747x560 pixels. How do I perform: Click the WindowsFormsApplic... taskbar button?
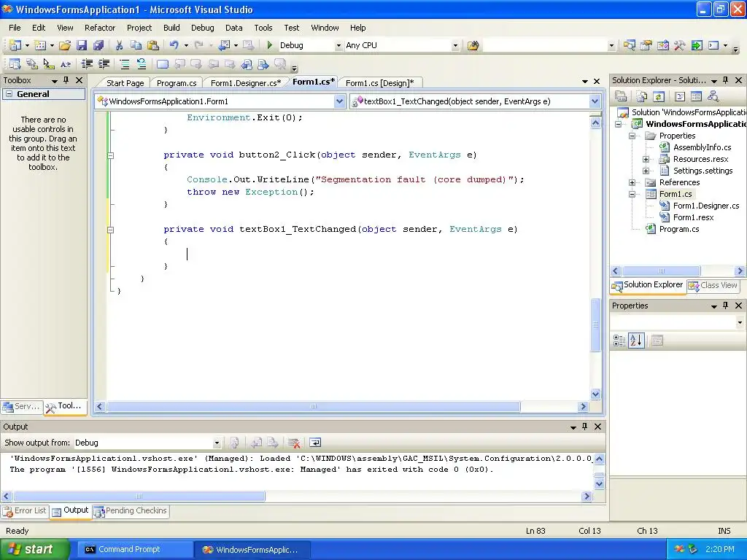(x=252, y=549)
